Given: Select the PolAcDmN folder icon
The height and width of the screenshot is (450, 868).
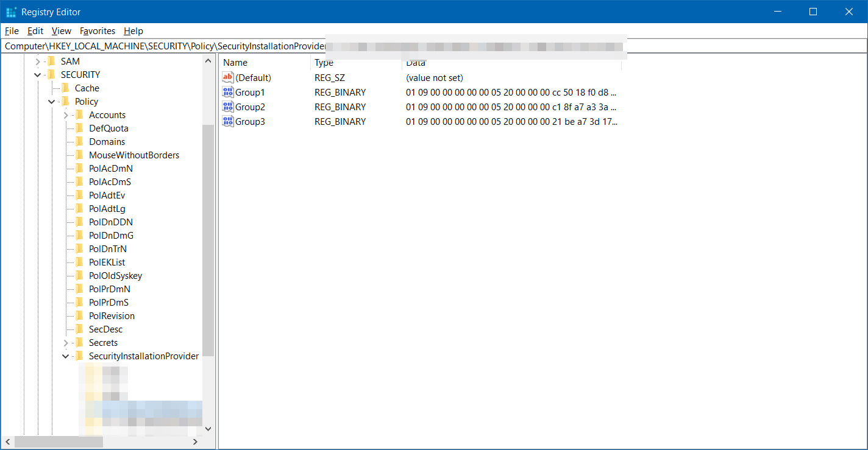Looking at the screenshot, I should point(79,169).
